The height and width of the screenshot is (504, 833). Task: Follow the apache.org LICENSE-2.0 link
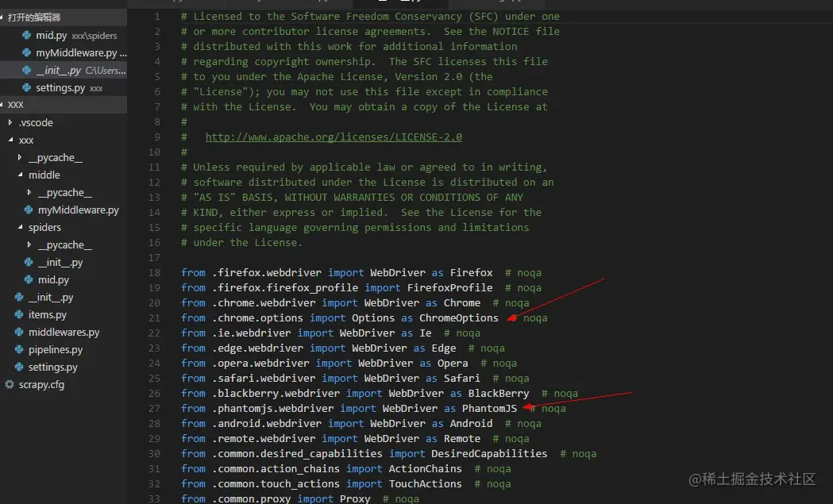[334, 137]
